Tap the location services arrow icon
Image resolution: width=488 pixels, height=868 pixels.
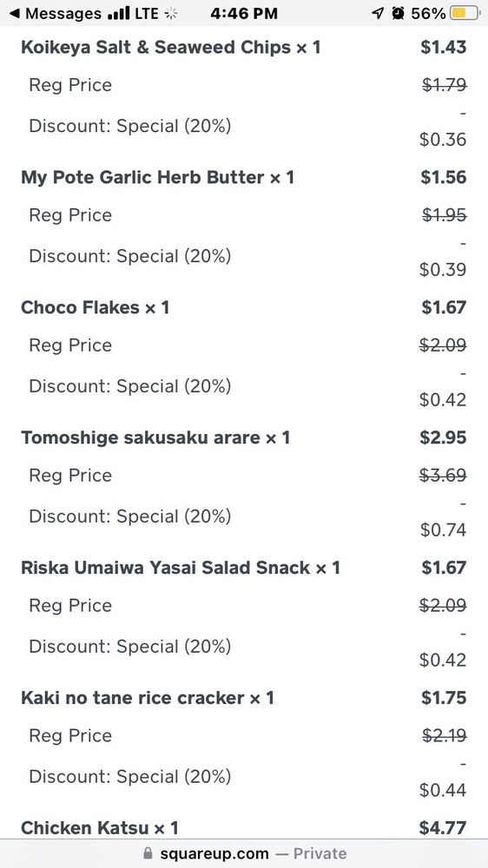(377, 13)
